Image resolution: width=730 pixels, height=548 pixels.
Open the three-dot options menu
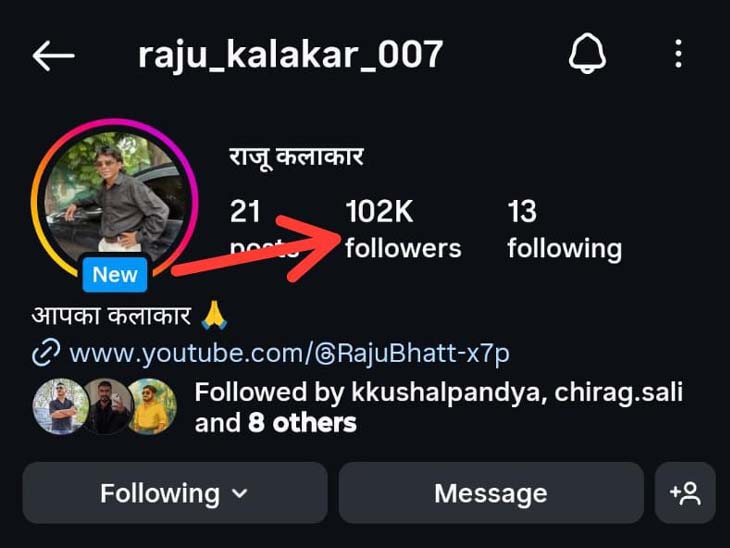678,54
